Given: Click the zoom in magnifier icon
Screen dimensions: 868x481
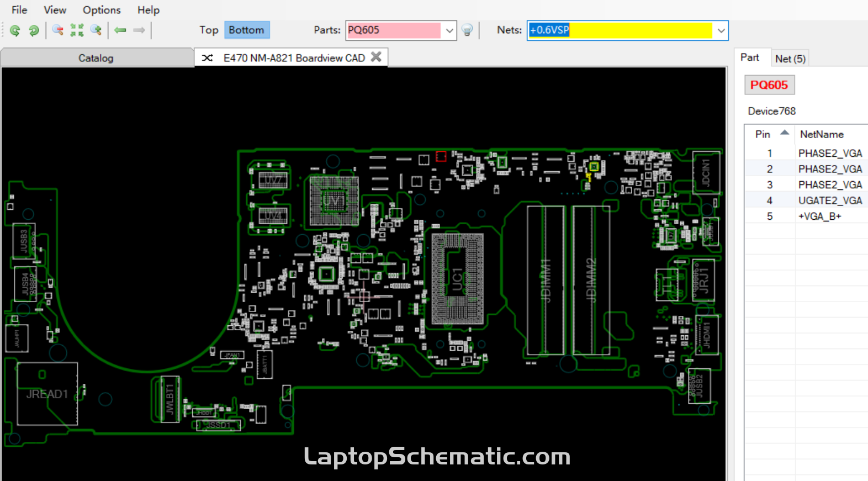Looking at the screenshot, I should tap(96, 30).
